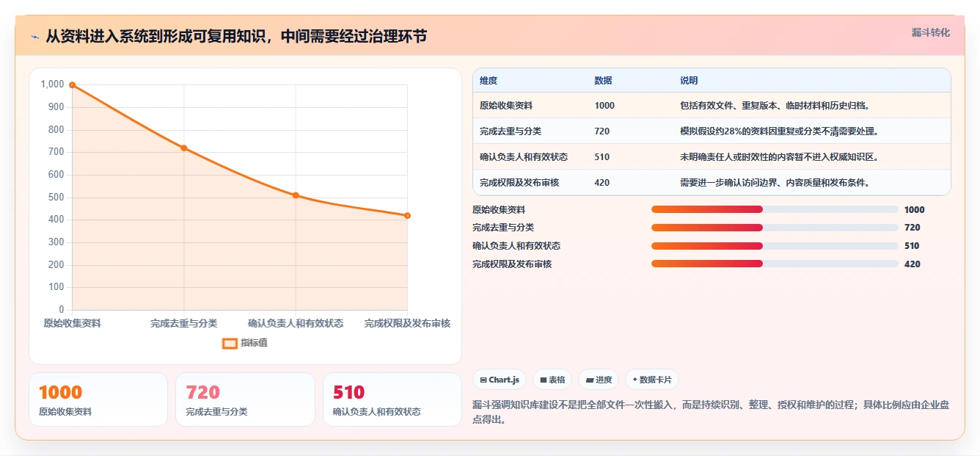
Task: Select table cell 原始收集资料
Action: 506,106
